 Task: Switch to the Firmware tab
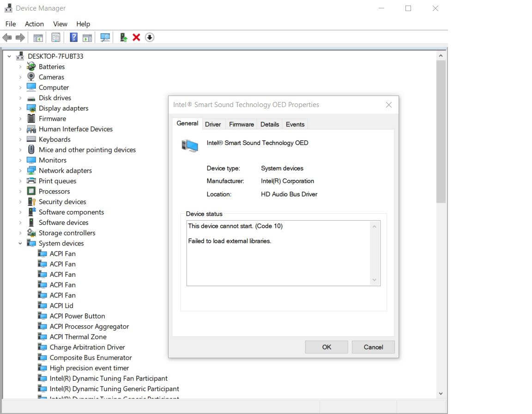241,125
